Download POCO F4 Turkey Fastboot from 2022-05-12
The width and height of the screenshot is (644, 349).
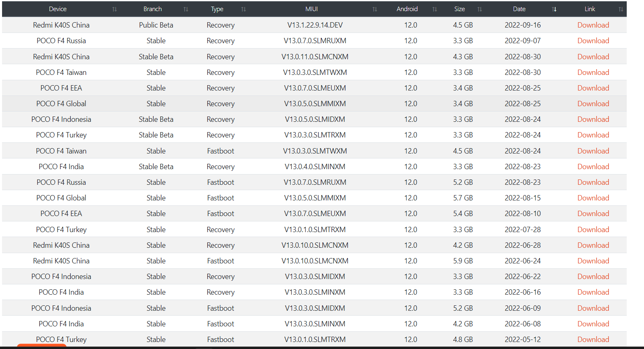tap(593, 340)
